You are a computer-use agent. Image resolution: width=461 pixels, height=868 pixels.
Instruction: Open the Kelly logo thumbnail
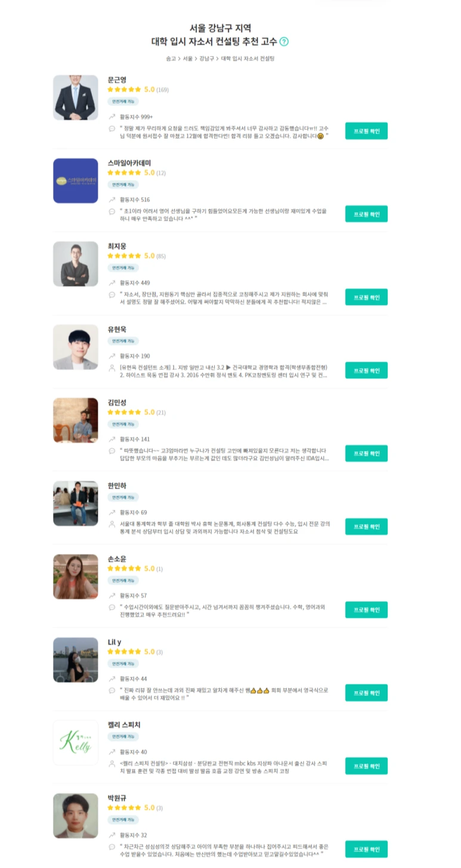75,742
